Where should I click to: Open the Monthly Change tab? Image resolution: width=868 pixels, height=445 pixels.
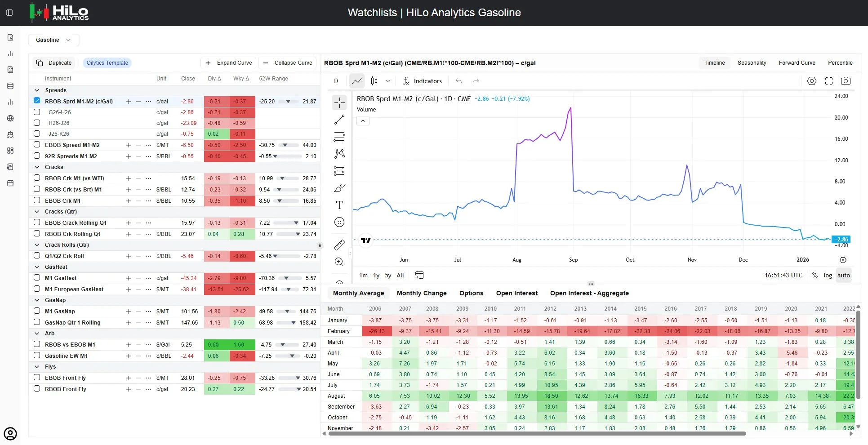tap(422, 293)
